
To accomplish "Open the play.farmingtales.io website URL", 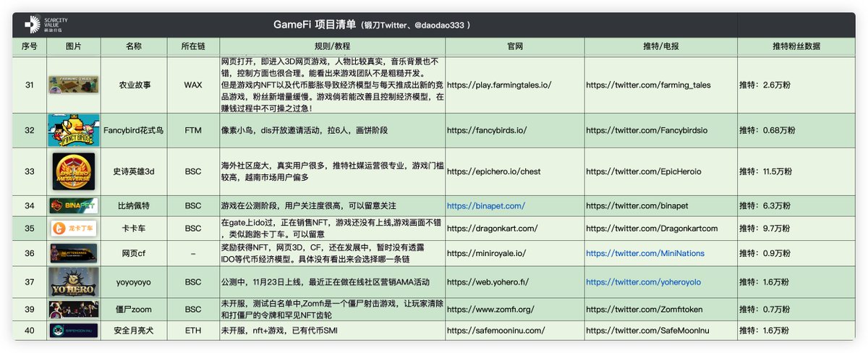I will coord(499,85).
